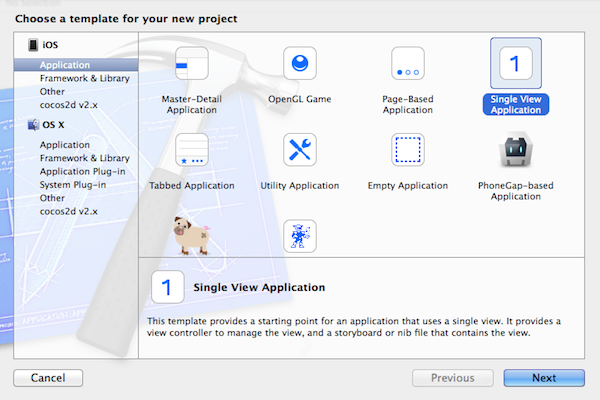Open Framework & Library under iOS
This screenshot has height=400, width=600.
[85, 78]
